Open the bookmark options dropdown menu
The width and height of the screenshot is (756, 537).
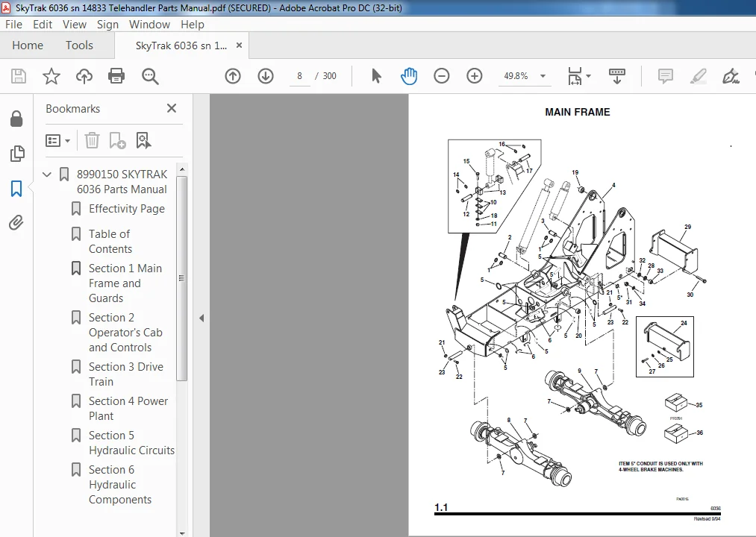[58, 141]
